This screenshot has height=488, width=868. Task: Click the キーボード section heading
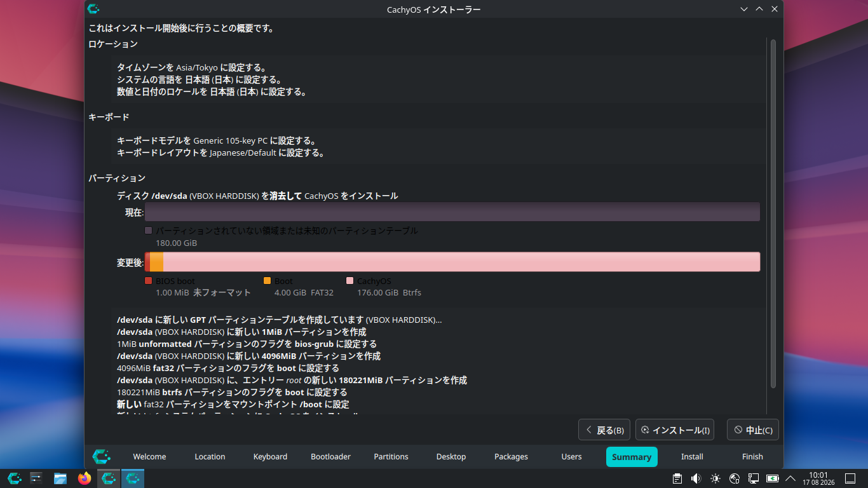click(x=109, y=117)
